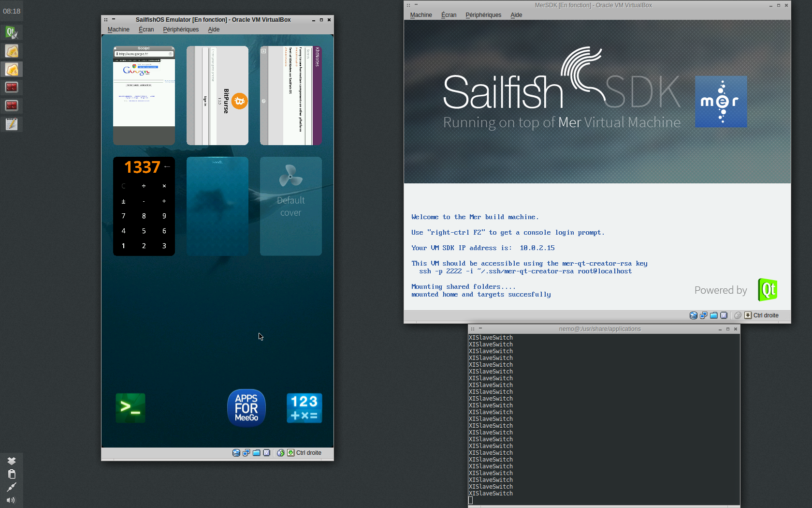Click Ctrl droite label in Emulator status bar
The width and height of the screenshot is (812, 508).
pos(309,453)
